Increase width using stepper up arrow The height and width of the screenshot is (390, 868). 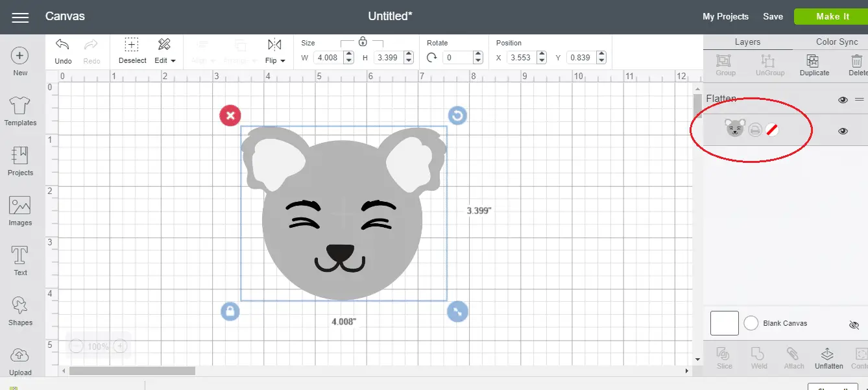348,55
